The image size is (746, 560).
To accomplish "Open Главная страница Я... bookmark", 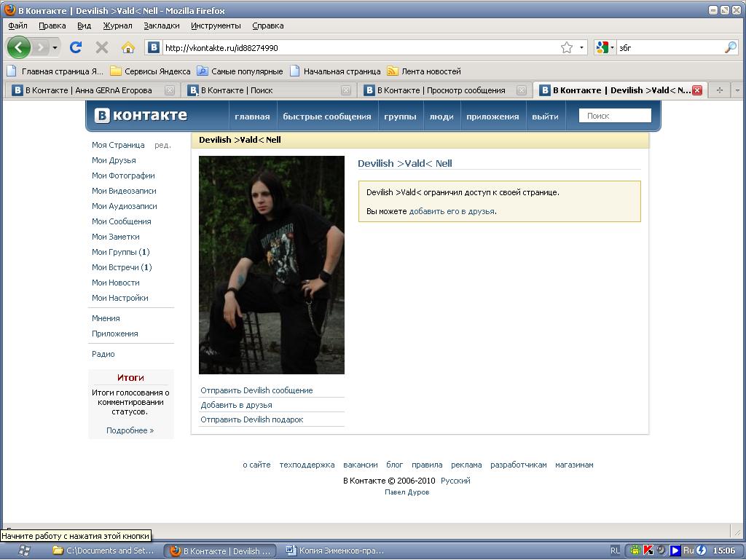I will 55,71.
